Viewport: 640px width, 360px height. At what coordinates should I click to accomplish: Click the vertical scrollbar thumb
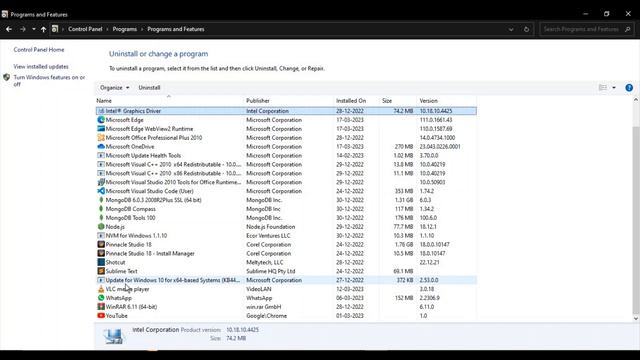point(636,220)
